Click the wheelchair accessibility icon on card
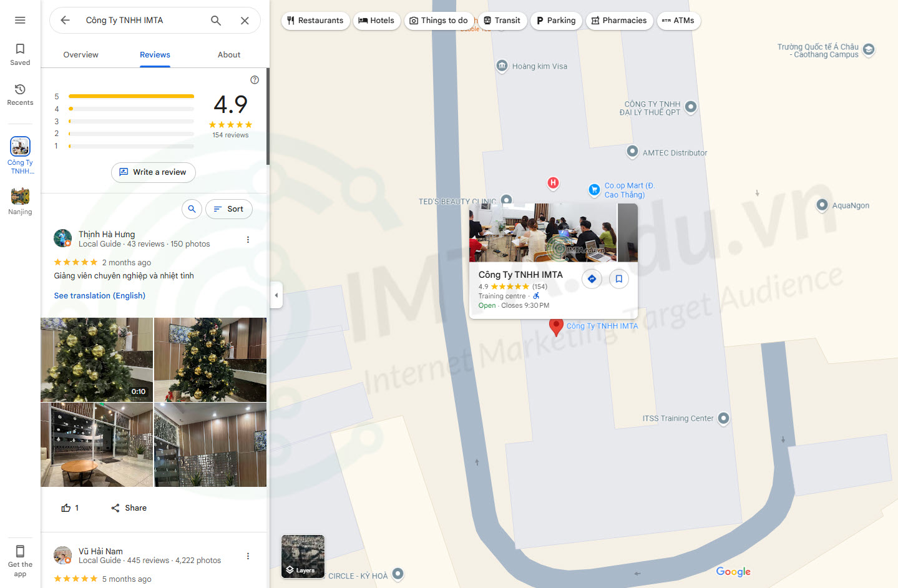Viewport: 898px width, 588px height. coord(536,296)
